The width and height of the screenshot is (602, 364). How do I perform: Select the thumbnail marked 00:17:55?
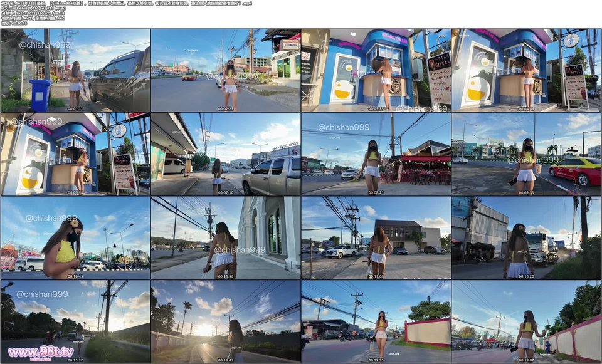pos(376,321)
